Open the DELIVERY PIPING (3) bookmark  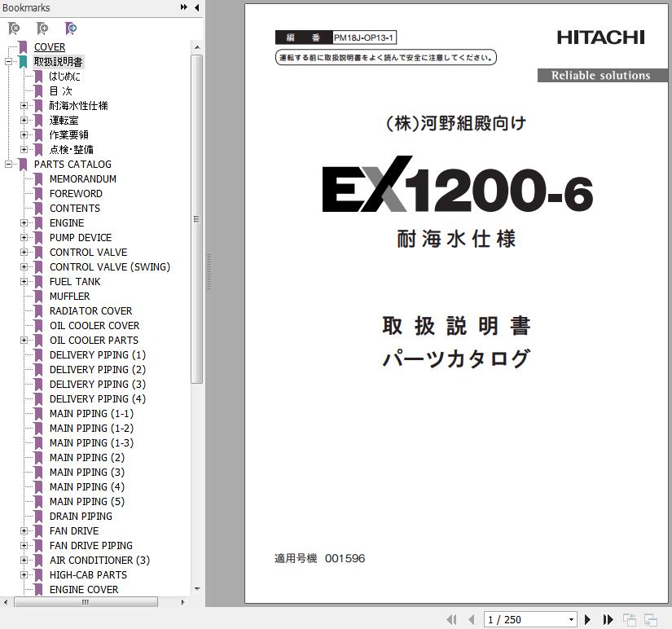coord(98,385)
